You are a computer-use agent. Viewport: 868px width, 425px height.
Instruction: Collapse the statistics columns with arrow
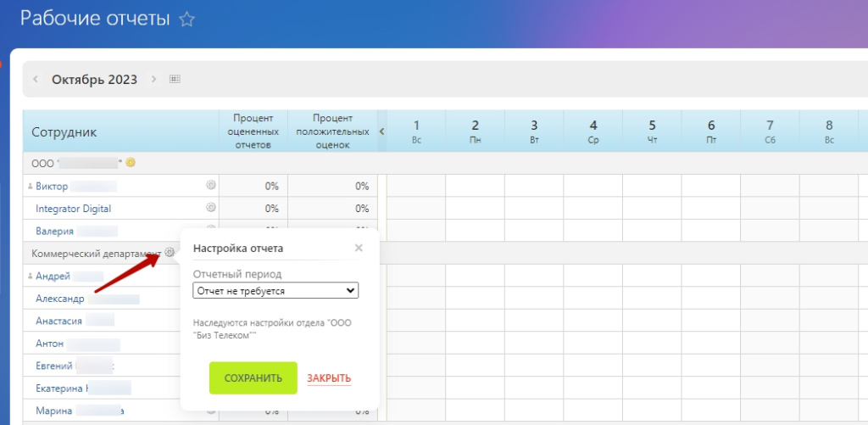coord(381,131)
